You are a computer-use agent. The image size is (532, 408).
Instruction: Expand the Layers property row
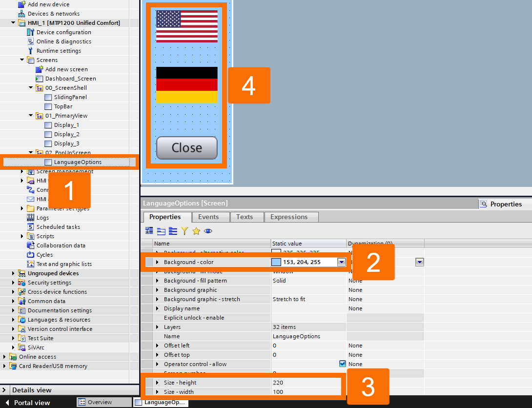tap(157, 327)
